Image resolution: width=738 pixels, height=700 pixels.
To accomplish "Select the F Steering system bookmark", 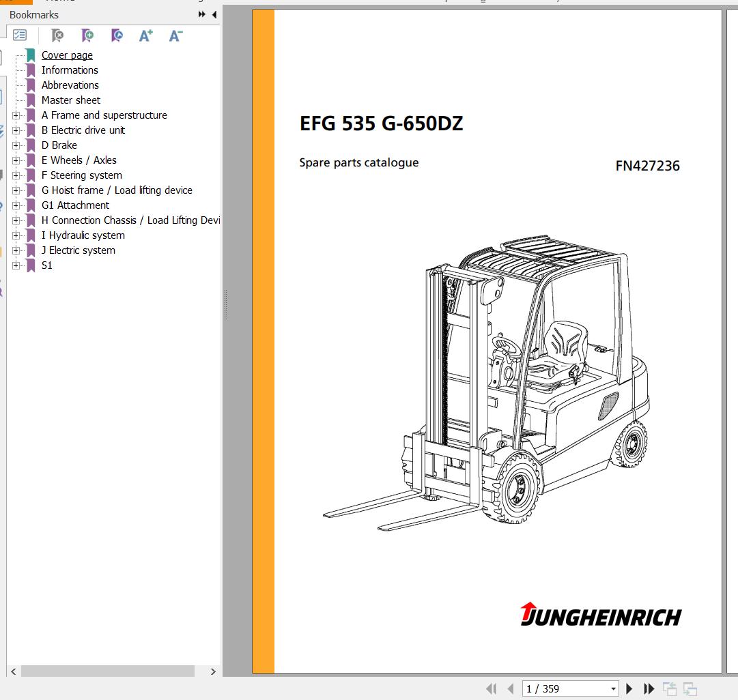I will [81, 175].
